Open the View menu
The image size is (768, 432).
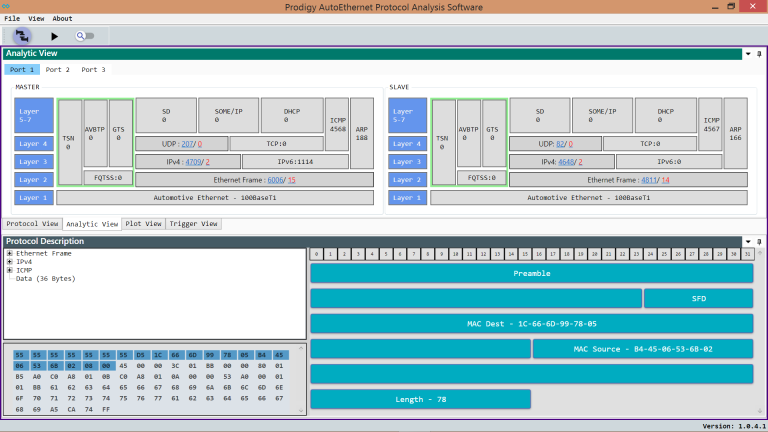[x=36, y=19]
